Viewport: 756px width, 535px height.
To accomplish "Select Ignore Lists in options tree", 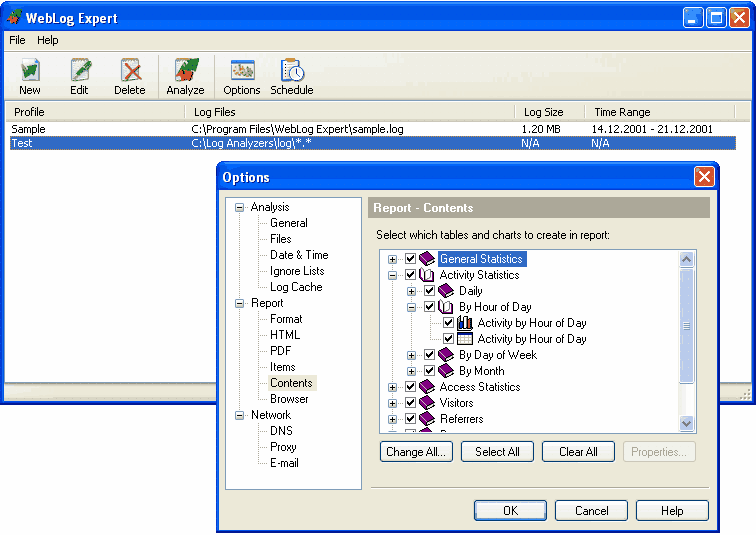I will [x=297, y=271].
